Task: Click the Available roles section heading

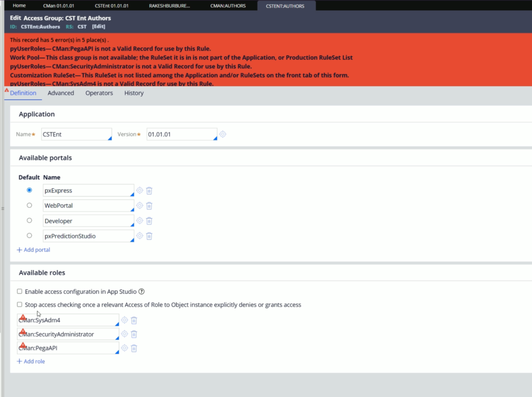Action: click(x=42, y=273)
